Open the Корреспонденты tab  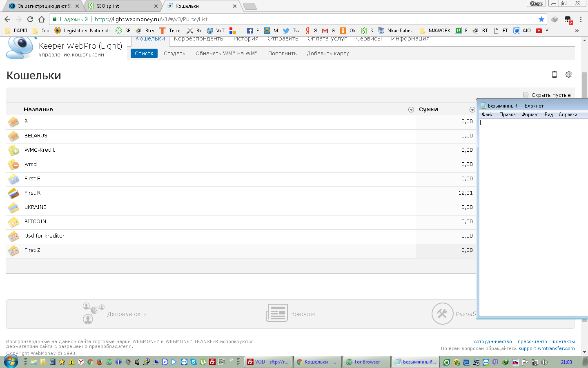[x=199, y=39]
